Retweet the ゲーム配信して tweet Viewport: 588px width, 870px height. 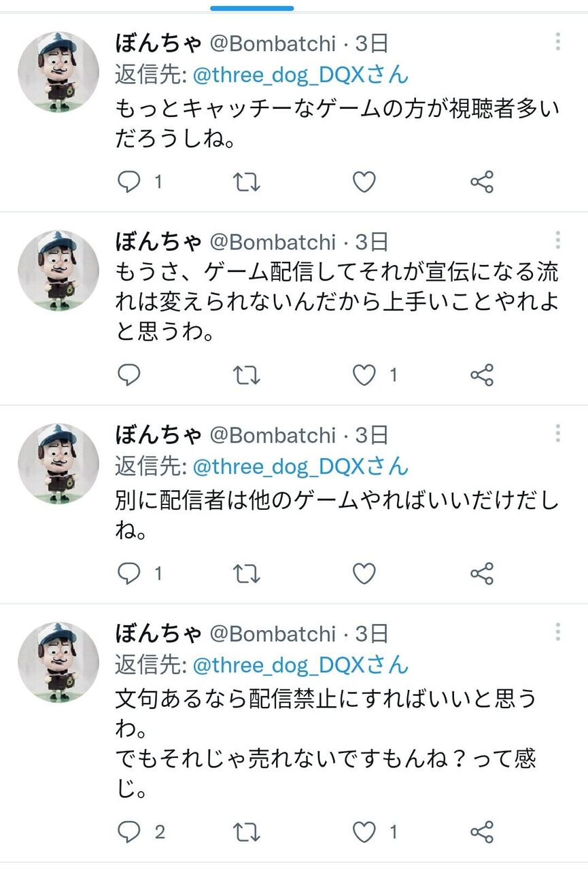247,375
